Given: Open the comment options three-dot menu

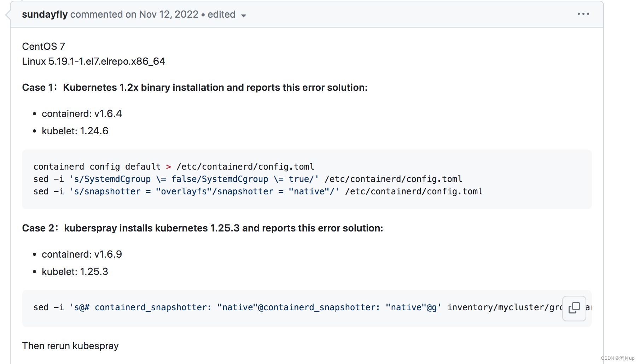Looking at the screenshot, I should pos(583,14).
